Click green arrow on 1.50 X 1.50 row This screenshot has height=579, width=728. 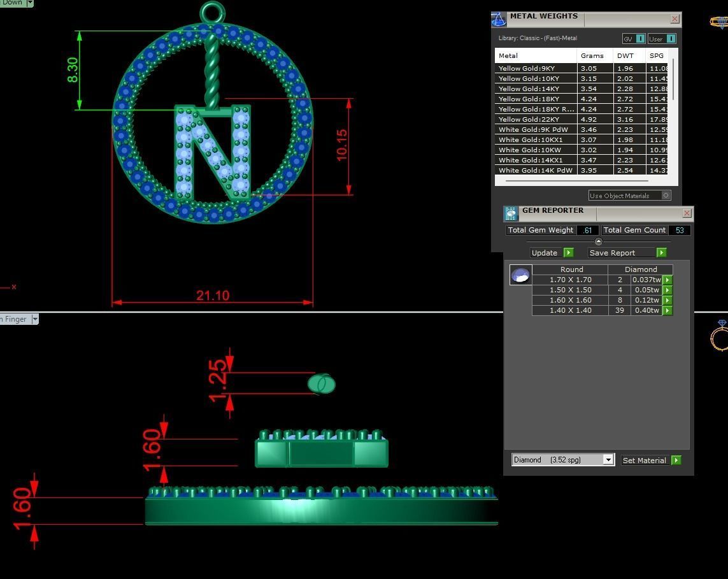[x=667, y=290]
